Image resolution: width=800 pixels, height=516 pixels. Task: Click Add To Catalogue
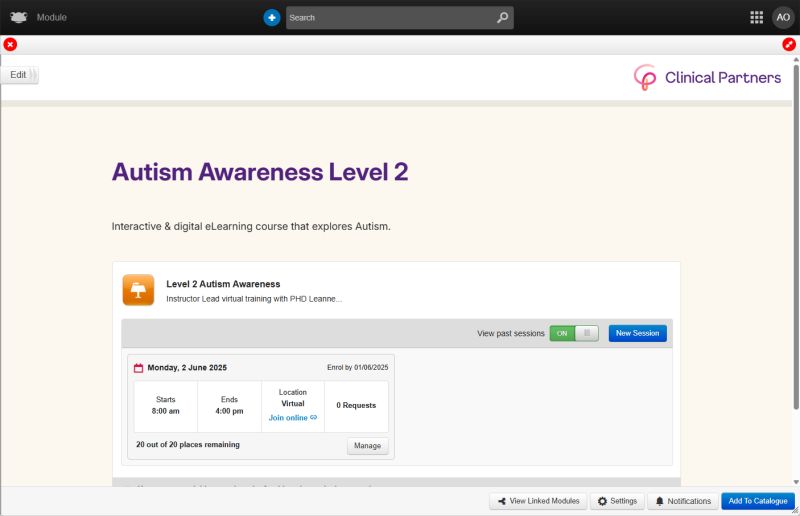tap(757, 501)
